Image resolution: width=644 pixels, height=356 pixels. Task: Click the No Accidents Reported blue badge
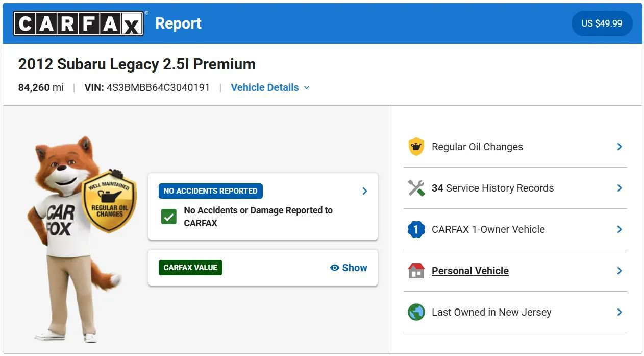tap(211, 191)
